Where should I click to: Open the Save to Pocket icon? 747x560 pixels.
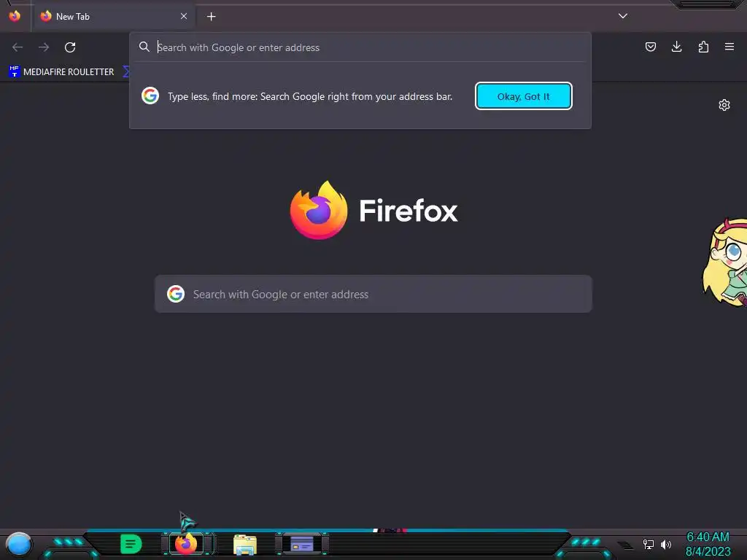click(650, 47)
